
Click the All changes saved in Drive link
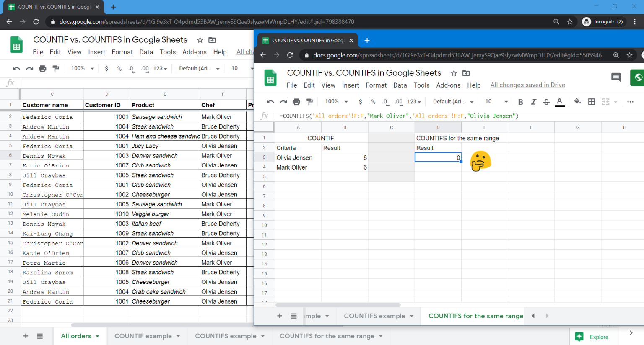point(527,85)
